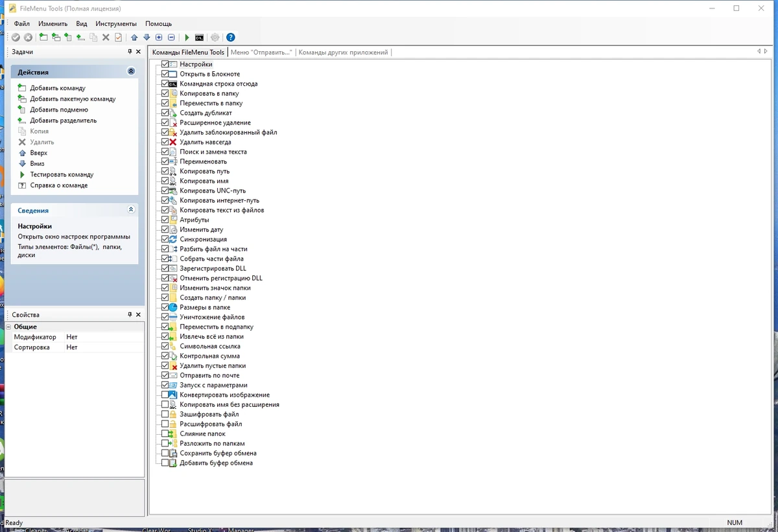778x532 pixels.
Task: Select the Переименовать command row
Action: (203, 161)
